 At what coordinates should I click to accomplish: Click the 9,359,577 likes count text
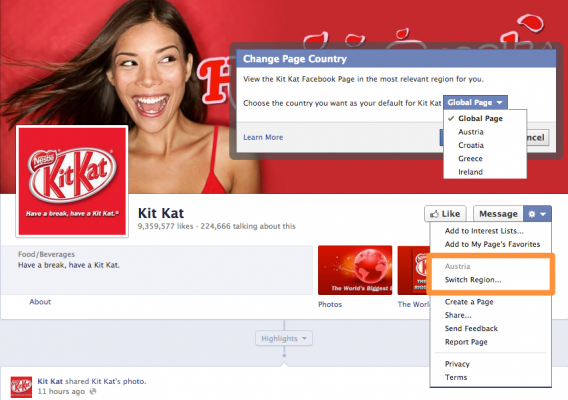165,226
